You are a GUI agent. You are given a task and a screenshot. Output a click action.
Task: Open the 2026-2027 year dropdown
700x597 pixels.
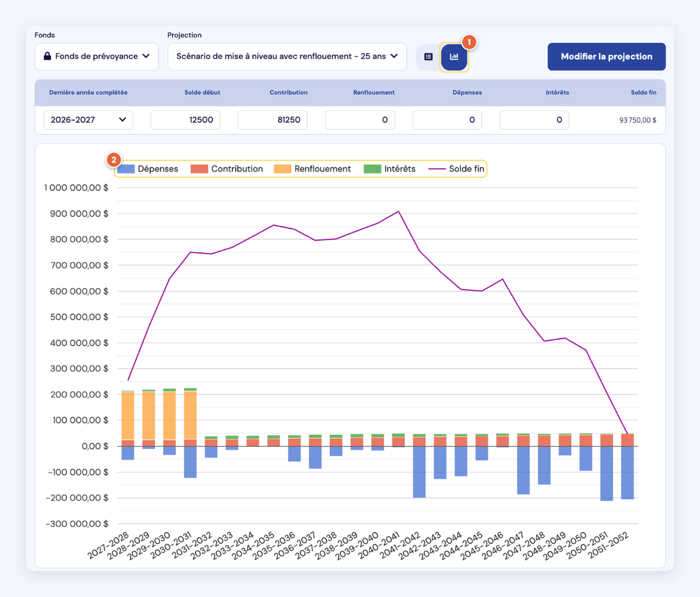88,120
